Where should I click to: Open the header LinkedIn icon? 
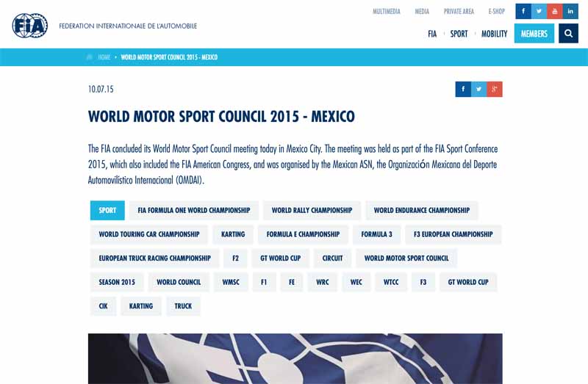tap(570, 11)
